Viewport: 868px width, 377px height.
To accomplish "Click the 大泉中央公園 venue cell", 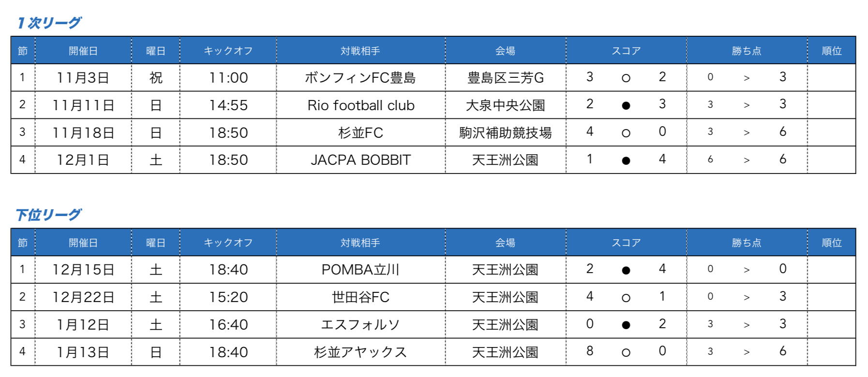I will (x=506, y=105).
